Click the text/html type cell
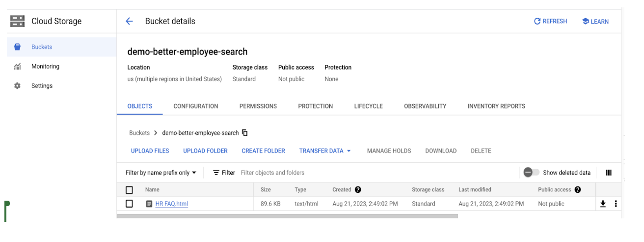 (306, 204)
